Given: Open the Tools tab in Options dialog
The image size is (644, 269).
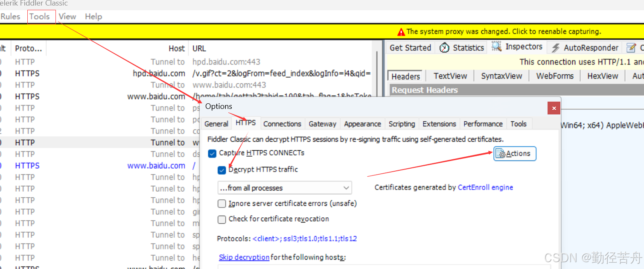Looking at the screenshot, I should coord(519,124).
